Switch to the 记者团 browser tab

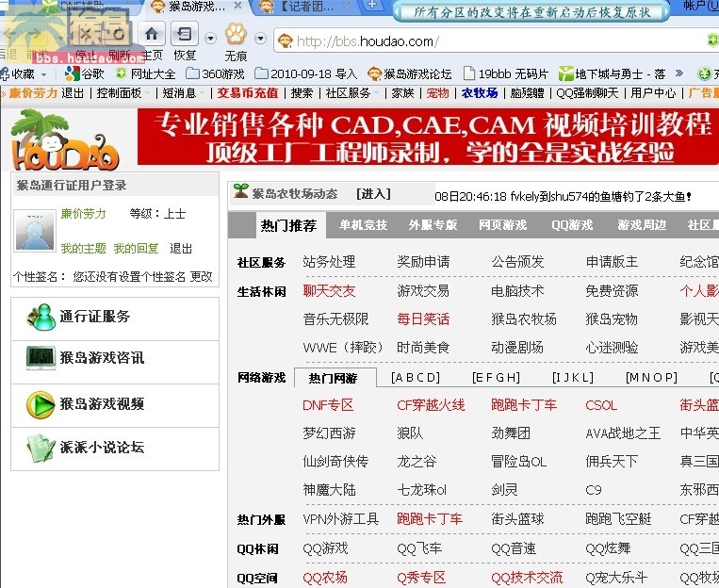click(x=301, y=7)
